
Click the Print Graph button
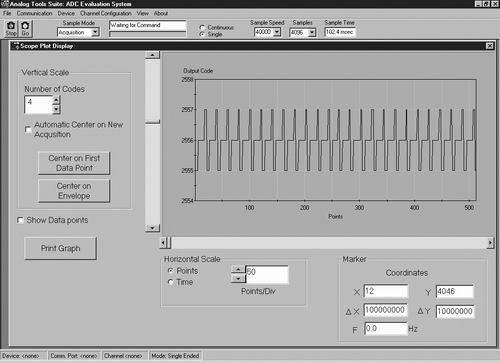tap(60, 248)
